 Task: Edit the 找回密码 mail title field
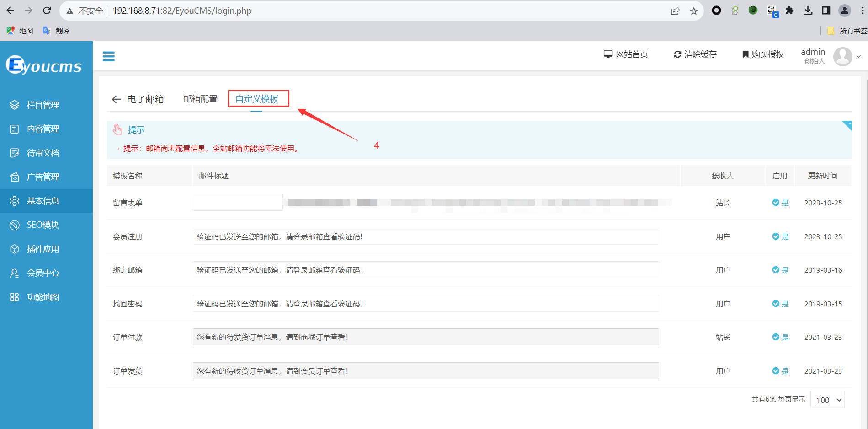point(426,304)
